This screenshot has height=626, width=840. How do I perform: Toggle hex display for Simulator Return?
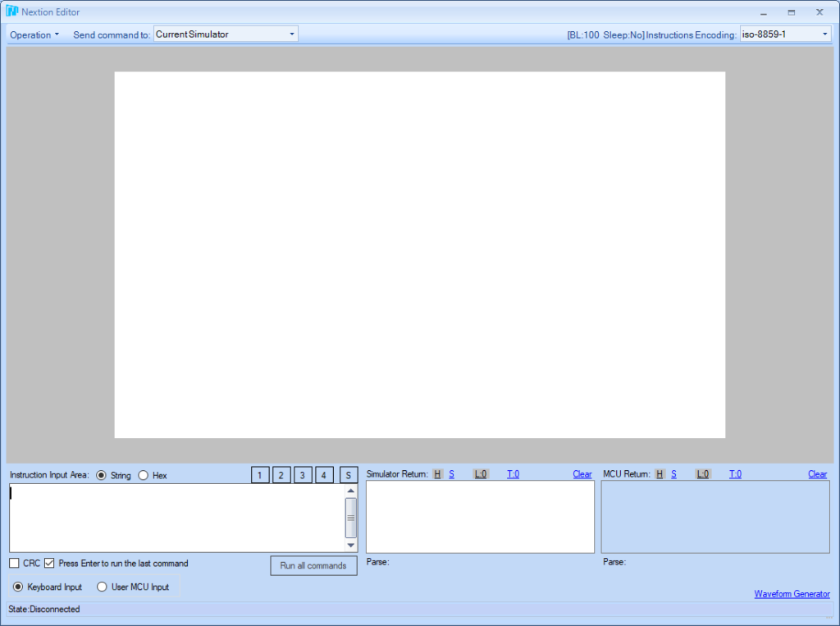pyautogui.click(x=437, y=474)
